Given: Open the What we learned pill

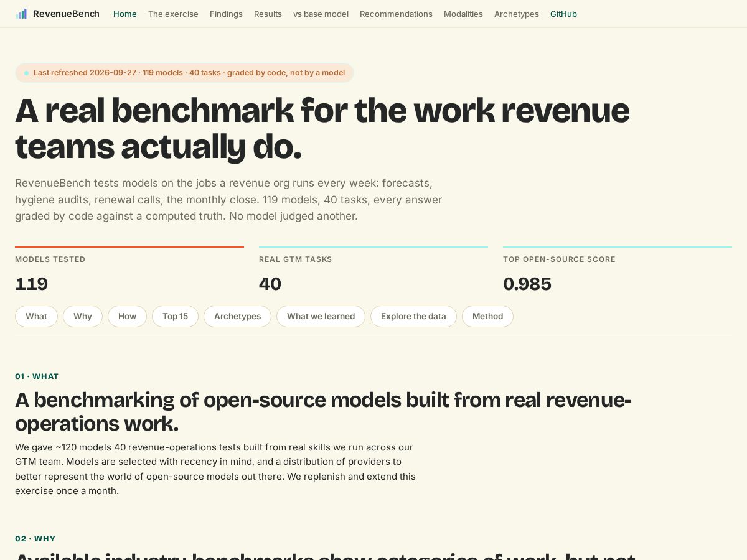Looking at the screenshot, I should click(321, 316).
